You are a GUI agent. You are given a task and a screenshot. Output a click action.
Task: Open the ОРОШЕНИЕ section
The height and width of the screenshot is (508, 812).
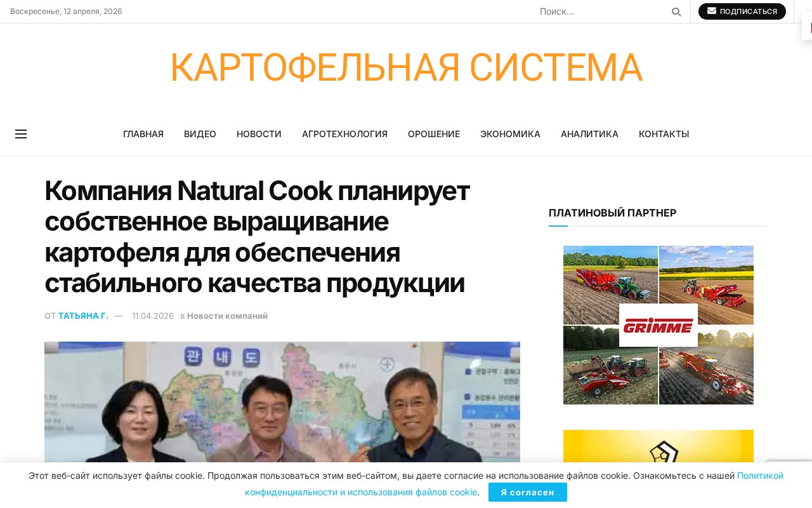[x=434, y=134]
